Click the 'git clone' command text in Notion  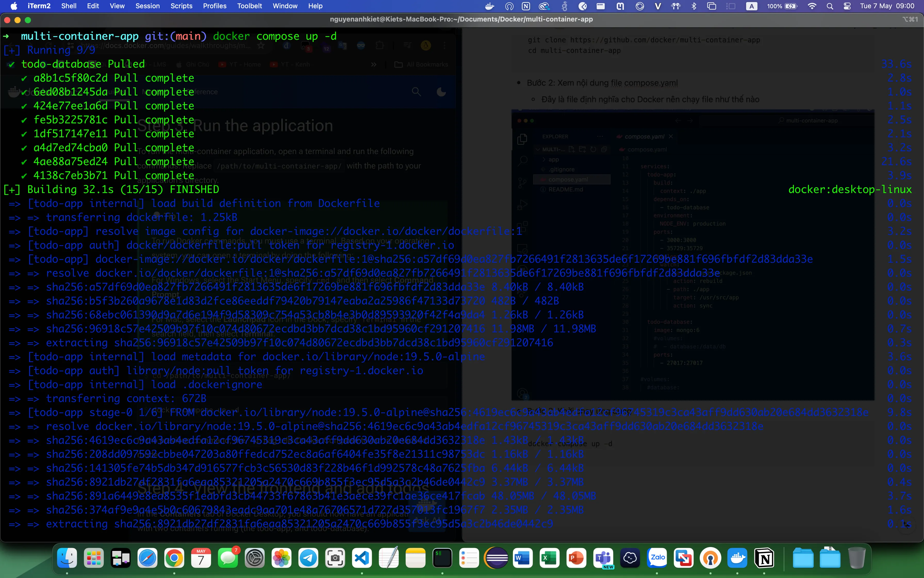coord(644,40)
